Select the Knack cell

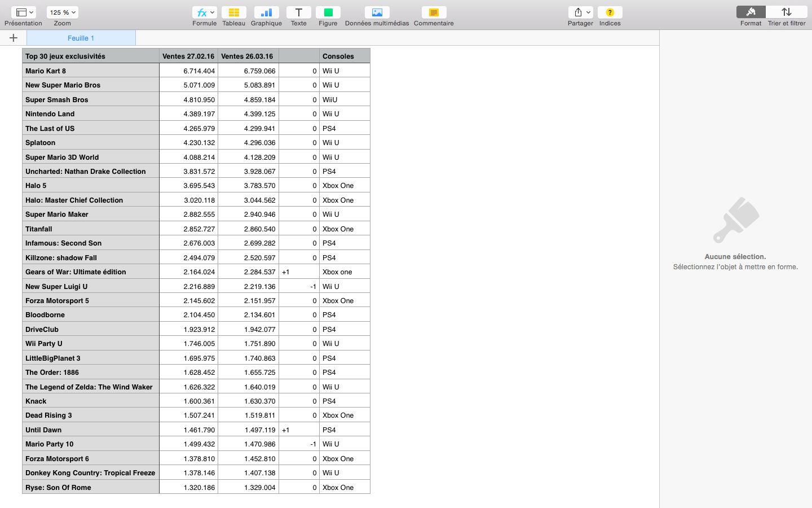[x=91, y=401]
